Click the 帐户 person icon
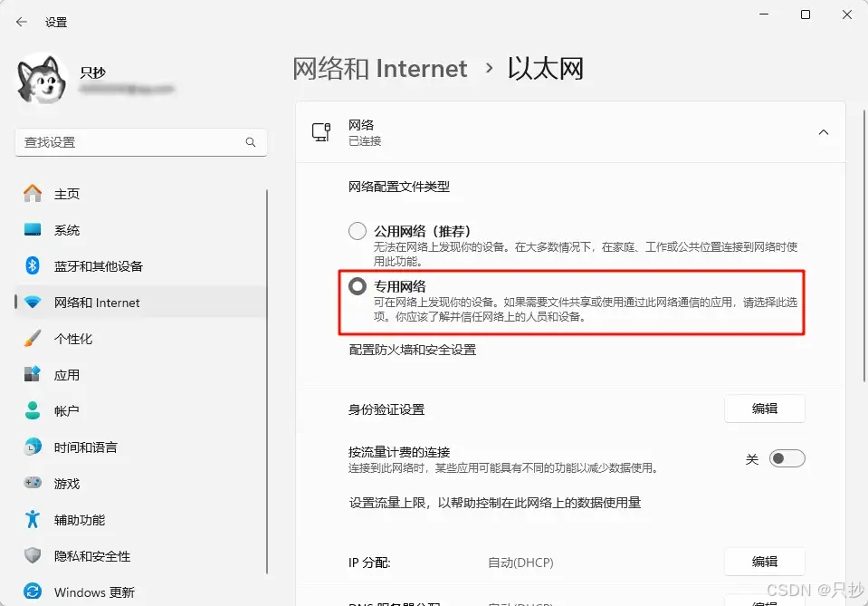The image size is (868, 606). 33,410
